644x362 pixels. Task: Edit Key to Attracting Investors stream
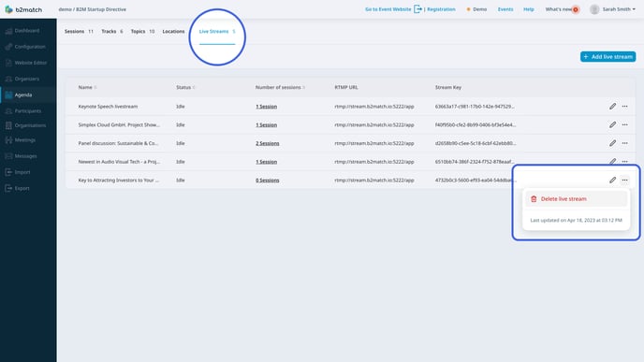612,181
